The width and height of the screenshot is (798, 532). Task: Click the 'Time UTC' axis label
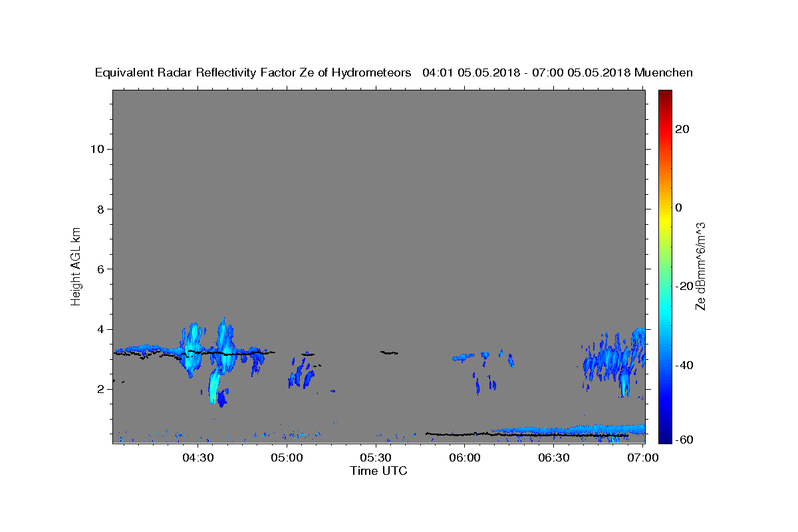point(378,471)
